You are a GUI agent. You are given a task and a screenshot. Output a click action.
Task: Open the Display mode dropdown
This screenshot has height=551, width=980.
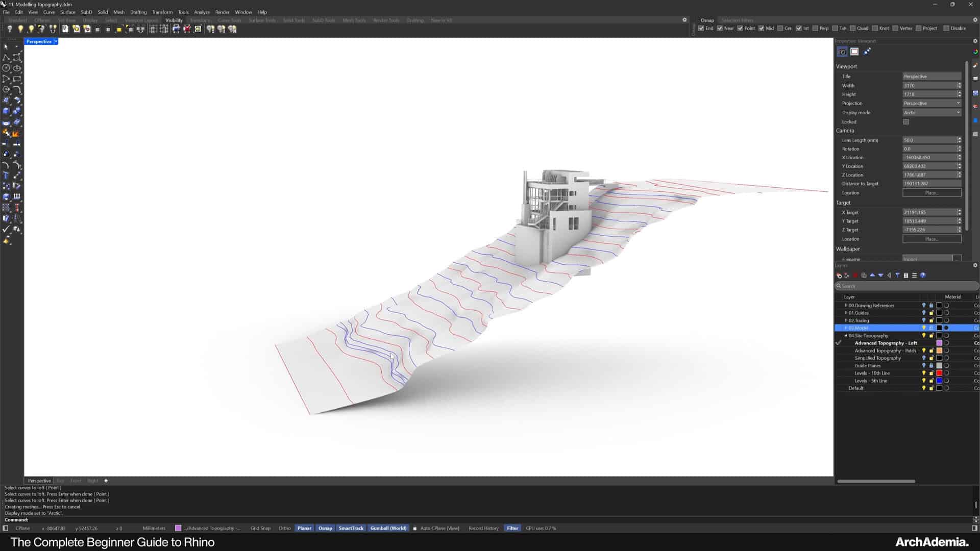pos(932,113)
